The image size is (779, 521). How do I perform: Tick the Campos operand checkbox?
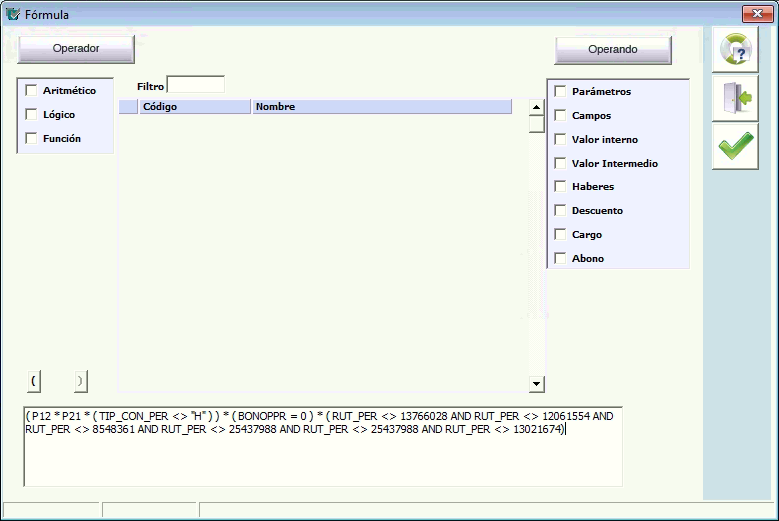point(560,116)
